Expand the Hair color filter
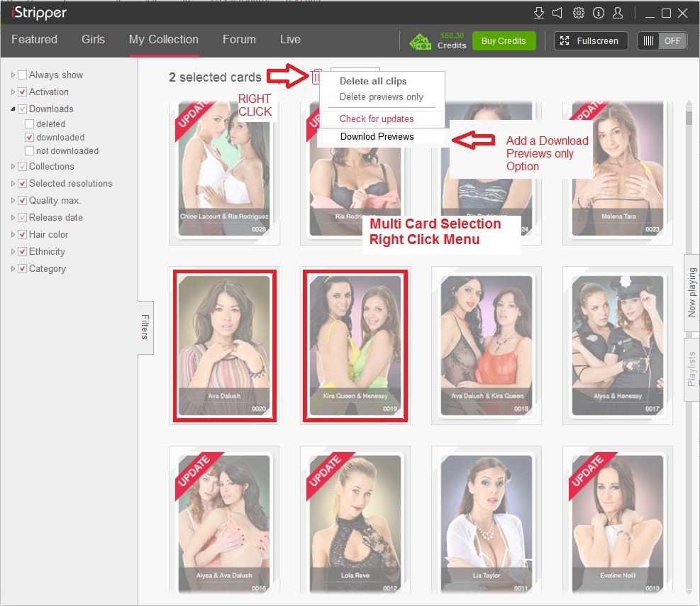This screenshot has height=606, width=700. click(x=13, y=234)
